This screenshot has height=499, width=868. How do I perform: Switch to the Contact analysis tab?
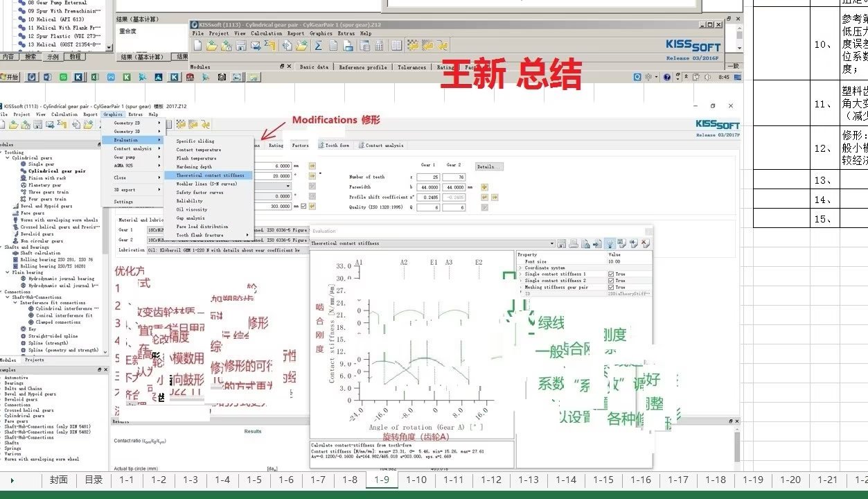pyautogui.click(x=382, y=146)
